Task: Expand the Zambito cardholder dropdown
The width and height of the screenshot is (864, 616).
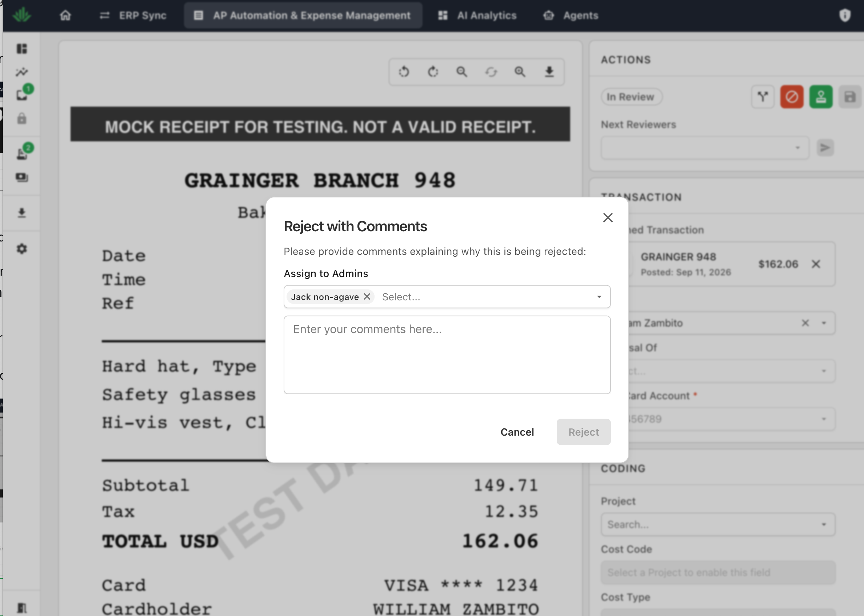Action: (x=824, y=323)
